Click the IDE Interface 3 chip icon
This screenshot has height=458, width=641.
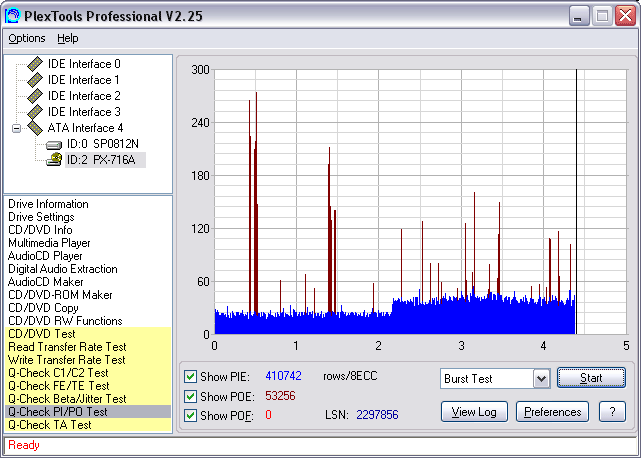[x=35, y=112]
